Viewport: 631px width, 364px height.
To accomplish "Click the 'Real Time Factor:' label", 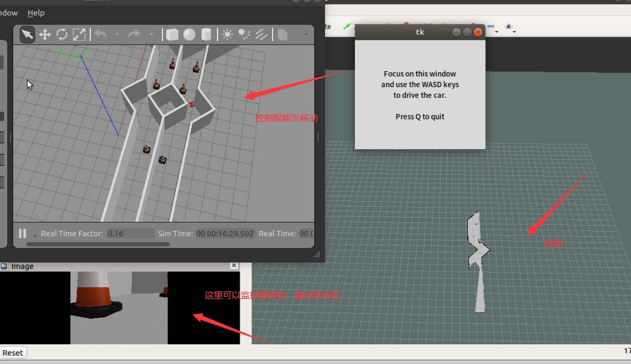I will tap(72, 233).
